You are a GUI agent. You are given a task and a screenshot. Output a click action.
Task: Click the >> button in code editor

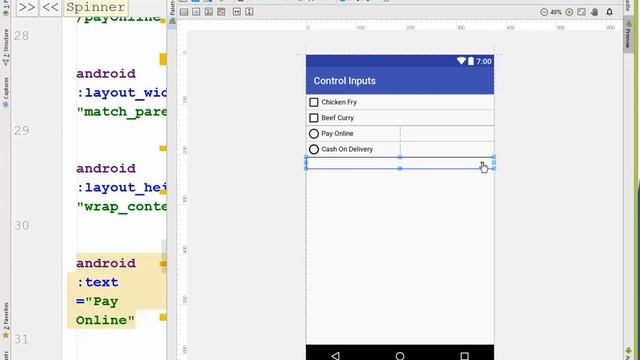[27, 7]
